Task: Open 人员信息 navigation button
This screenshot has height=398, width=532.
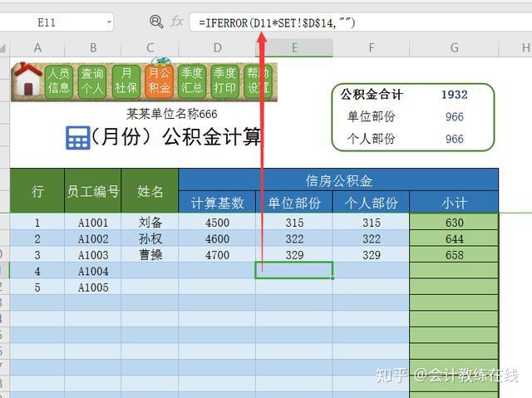Action: pos(59,81)
